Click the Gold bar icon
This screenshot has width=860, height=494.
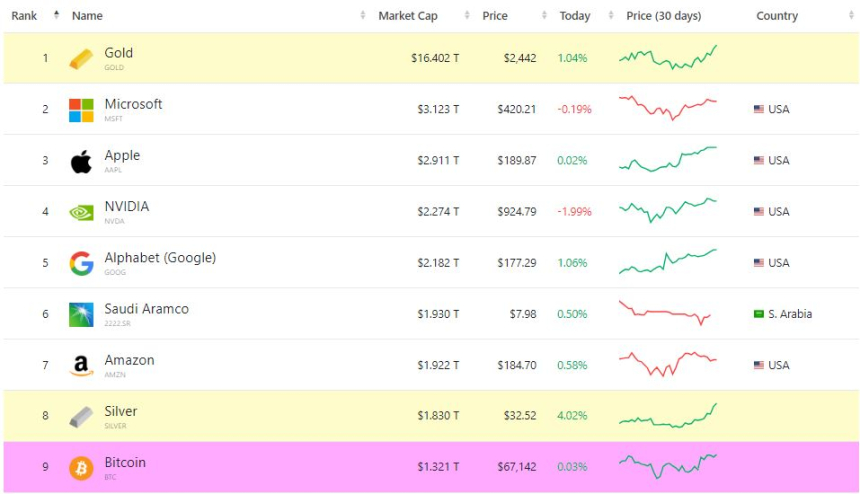click(81, 59)
